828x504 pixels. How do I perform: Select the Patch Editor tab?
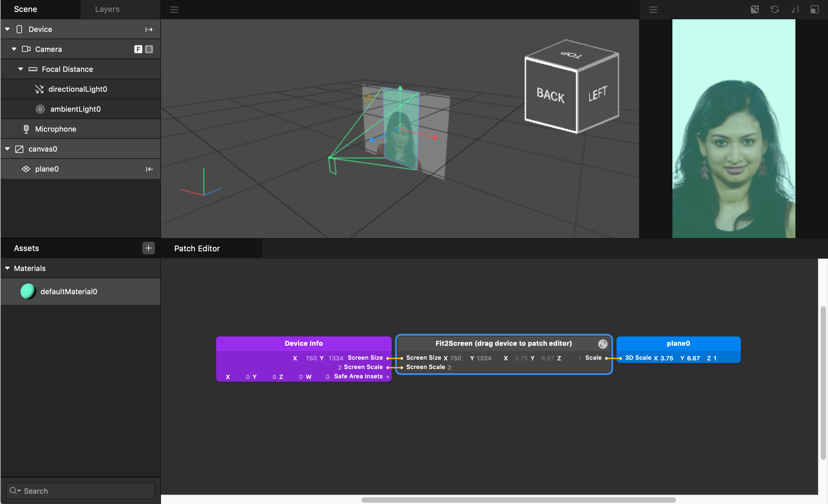(x=197, y=249)
